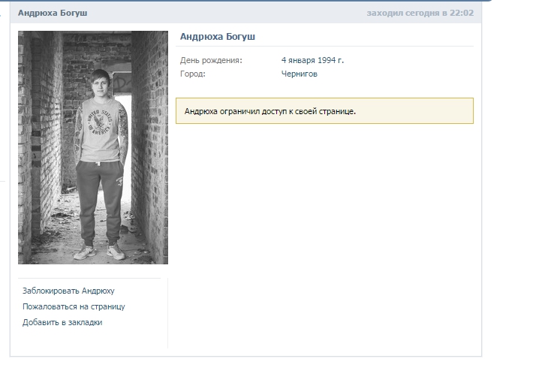This screenshot has height=392, width=539.
Task: Click the Город label
Action: point(192,74)
